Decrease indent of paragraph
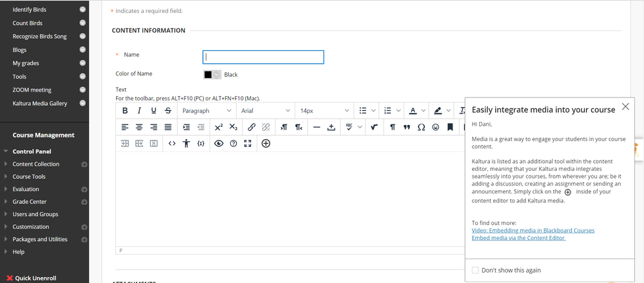Viewport: 644px width, 283px height. pyautogui.click(x=200, y=128)
